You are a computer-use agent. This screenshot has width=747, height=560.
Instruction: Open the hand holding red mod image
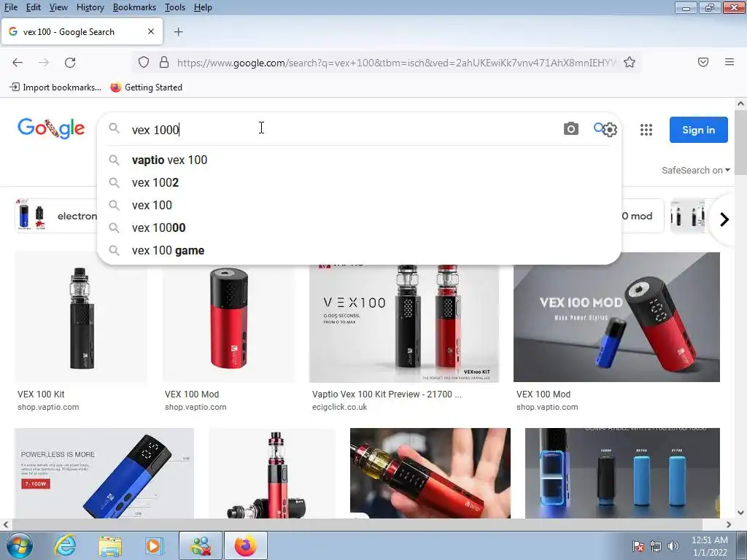[430, 472]
